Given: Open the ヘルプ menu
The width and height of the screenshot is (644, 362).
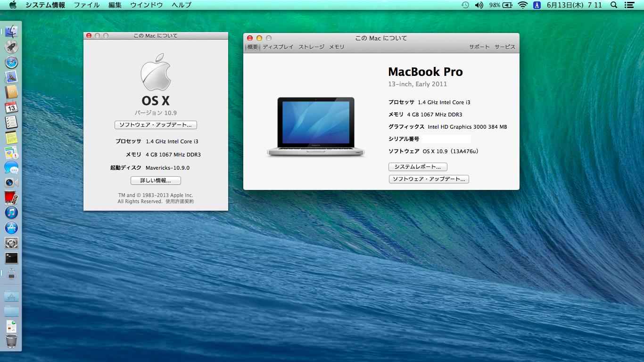Looking at the screenshot, I should tap(182, 5).
